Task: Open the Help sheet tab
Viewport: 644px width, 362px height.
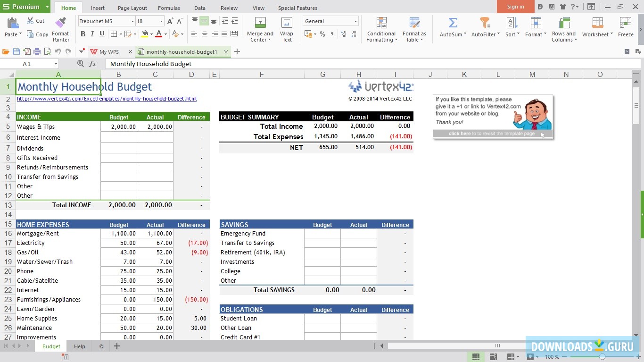Action: (x=80, y=346)
